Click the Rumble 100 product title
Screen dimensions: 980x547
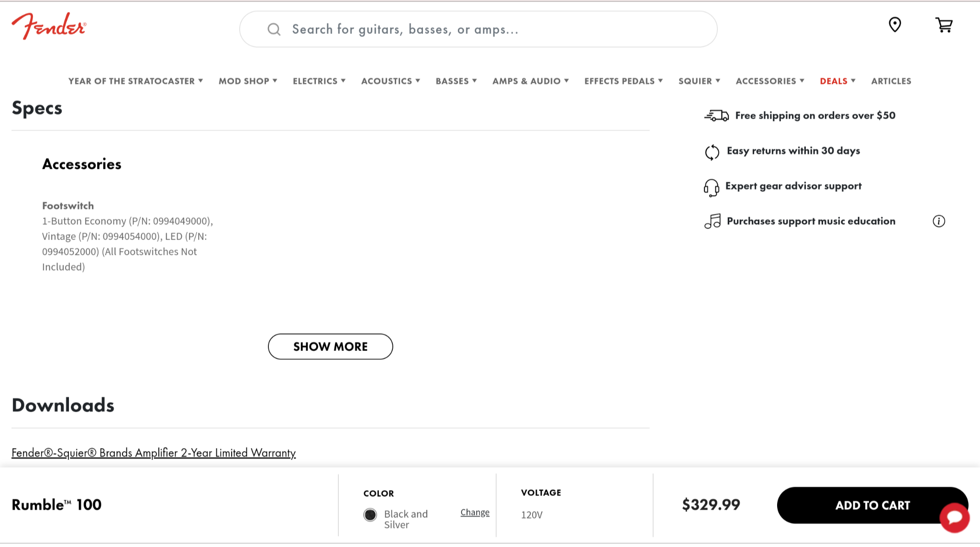click(x=56, y=505)
